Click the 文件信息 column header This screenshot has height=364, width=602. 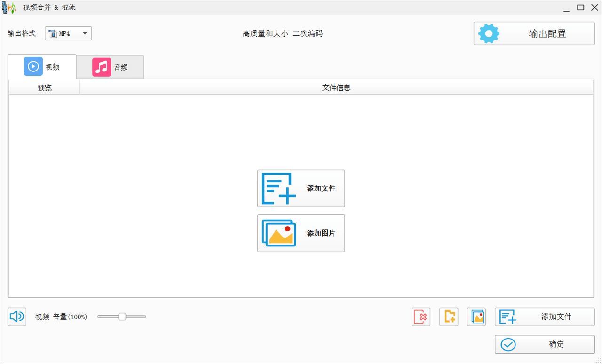(x=336, y=87)
